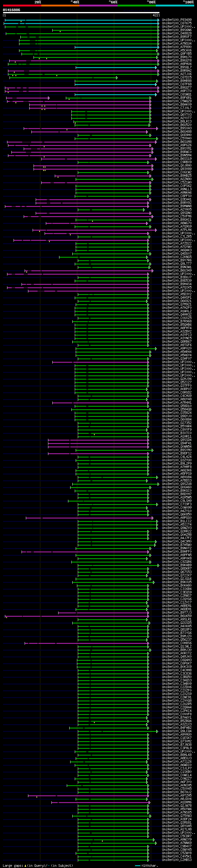Click the UniRef100_B9SYM1 label
This screenshot has width=197, height=868.
(177, 149)
